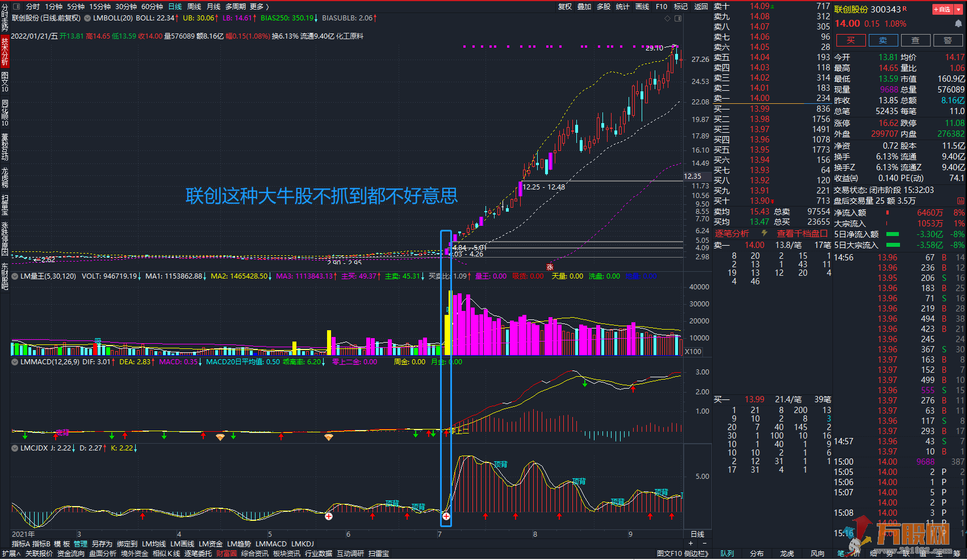Open the 同花顺10 sidebar item
This screenshot has width=967, height=560.
[x=5, y=112]
